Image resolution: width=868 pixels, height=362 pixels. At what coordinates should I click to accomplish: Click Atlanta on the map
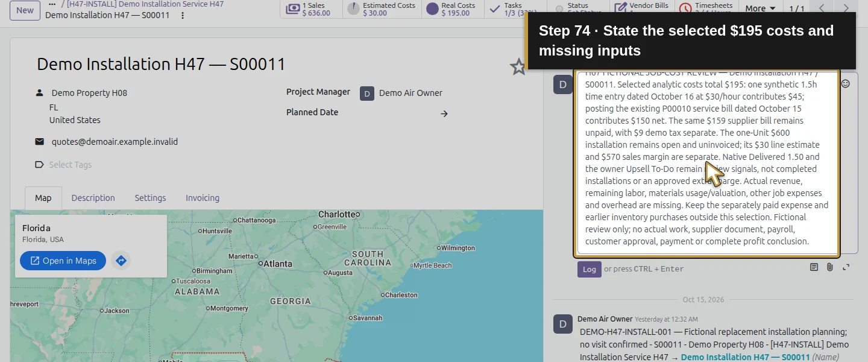coord(278,264)
